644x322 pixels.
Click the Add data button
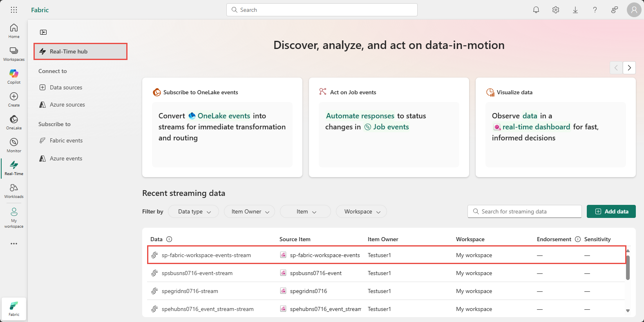click(x=611, y=211)
